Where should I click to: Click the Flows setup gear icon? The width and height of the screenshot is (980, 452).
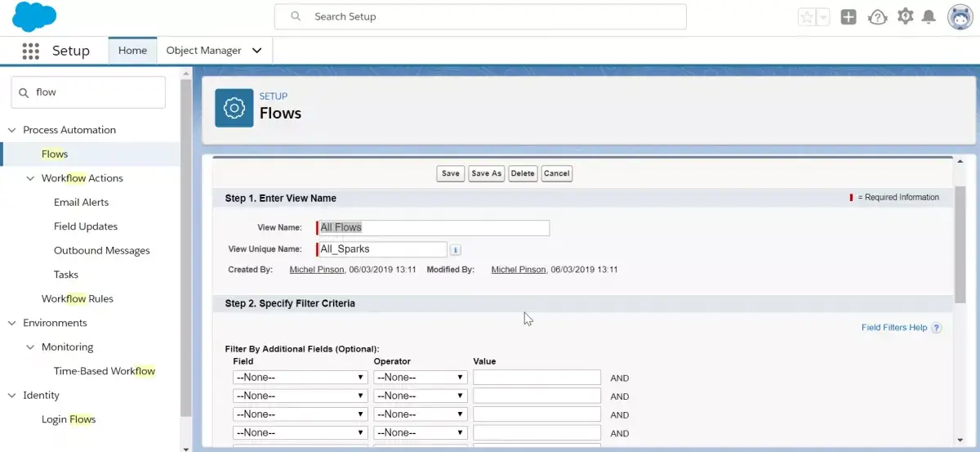point(234,108)
